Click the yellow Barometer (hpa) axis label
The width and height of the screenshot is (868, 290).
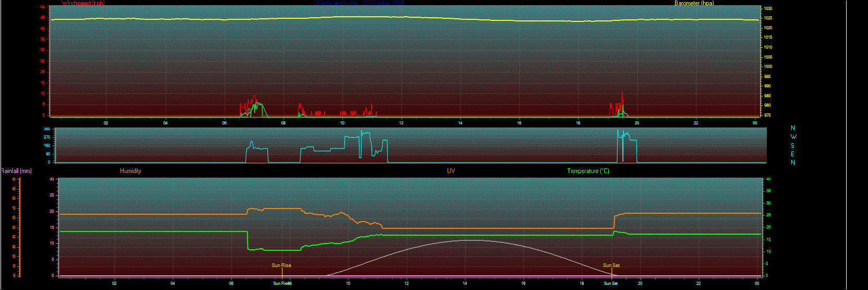694,3
